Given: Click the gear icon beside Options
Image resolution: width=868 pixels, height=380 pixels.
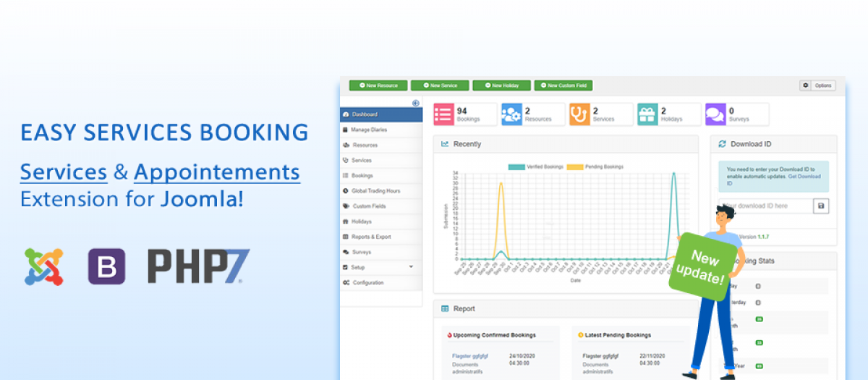Looking at the screenshot, I should coord(806,85).
